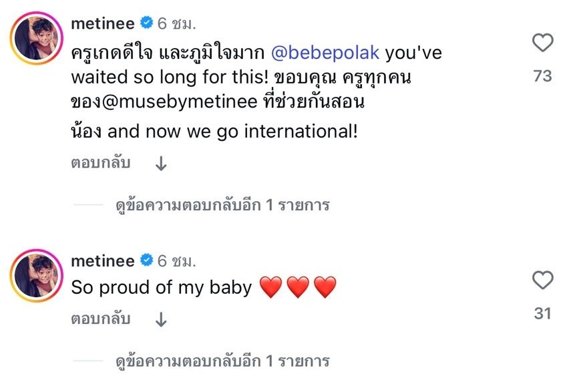Click the 6 ชม. timestamp on first comment
Screen dimensions: 581x392
coord(177,24)
